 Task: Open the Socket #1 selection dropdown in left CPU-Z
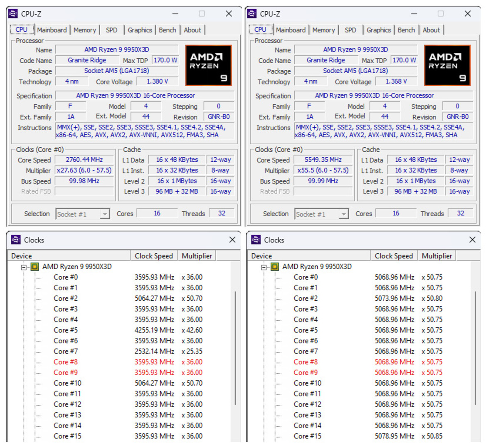(x=83, y=214)
